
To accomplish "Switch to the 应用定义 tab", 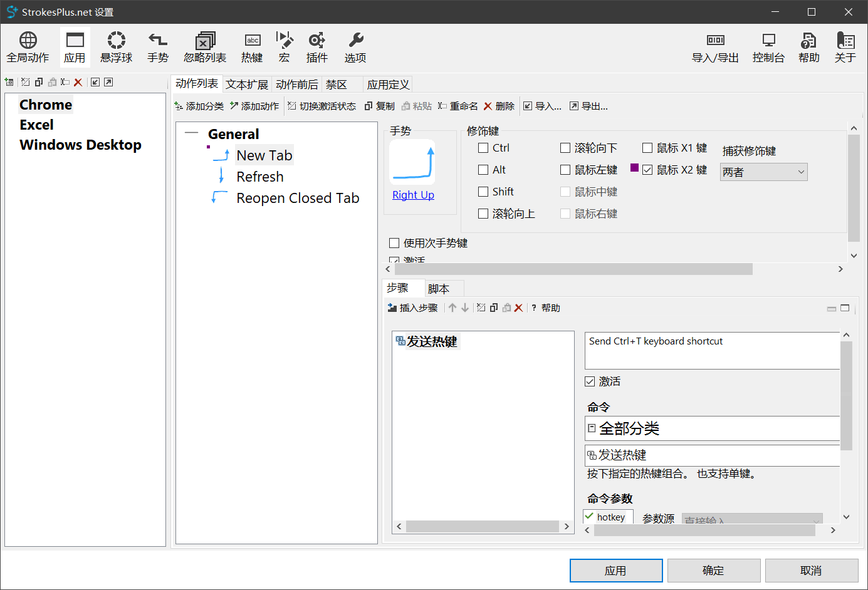I will pos(389,85).
